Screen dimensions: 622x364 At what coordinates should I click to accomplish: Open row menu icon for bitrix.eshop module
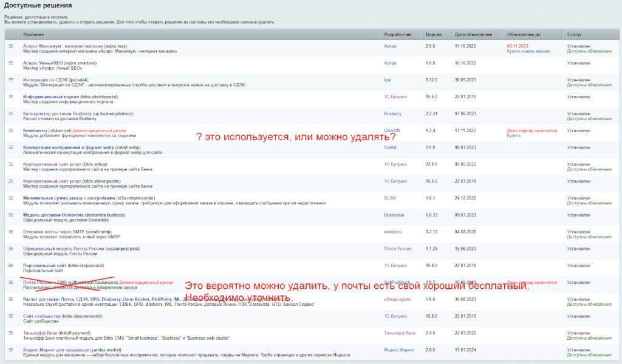coord(11,164)
